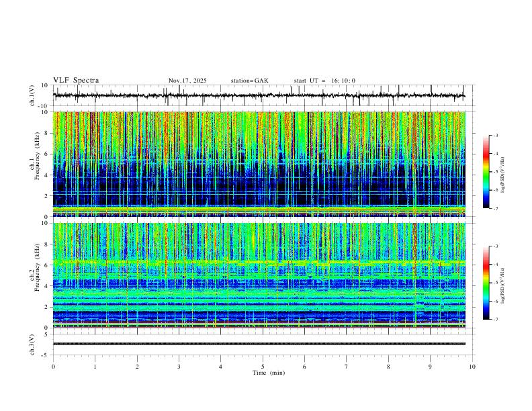Click the 'start UT = 16:10:0' text
532x411 pixels.
tap(324, 81)
